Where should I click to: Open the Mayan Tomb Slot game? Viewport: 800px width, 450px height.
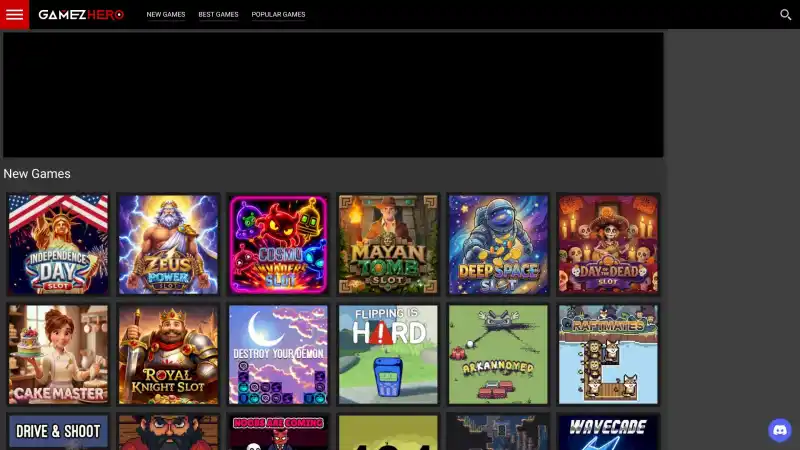388,244
